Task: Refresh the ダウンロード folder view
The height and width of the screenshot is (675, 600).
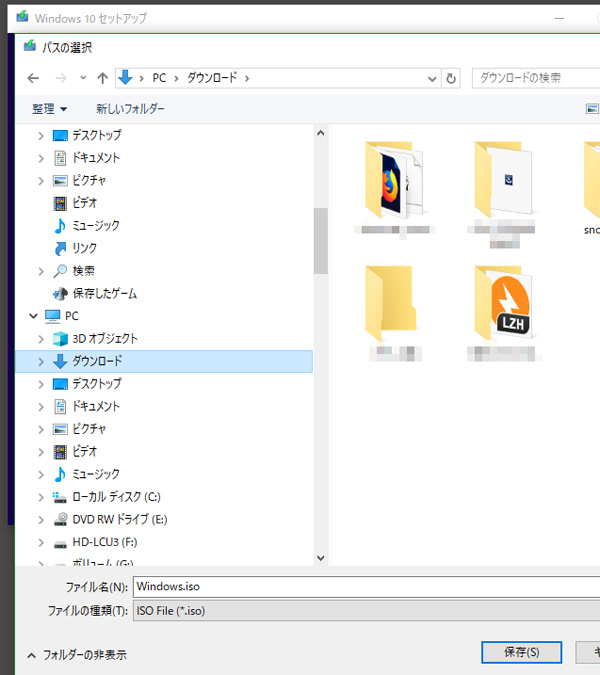Action: tap(451, 78)
